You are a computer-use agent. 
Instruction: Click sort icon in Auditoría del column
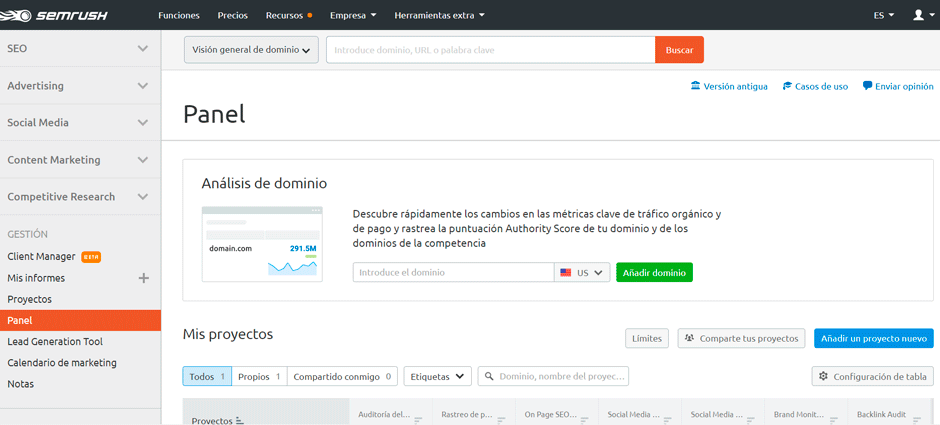pyautogui.click(x=418, y=420)
